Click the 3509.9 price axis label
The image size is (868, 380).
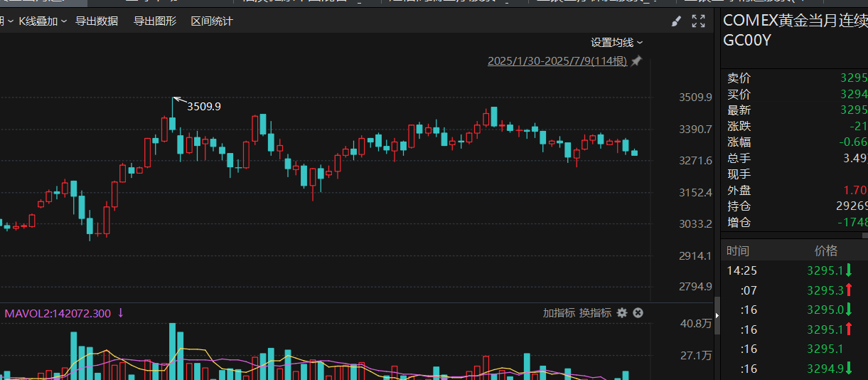[x=695, y=97]
